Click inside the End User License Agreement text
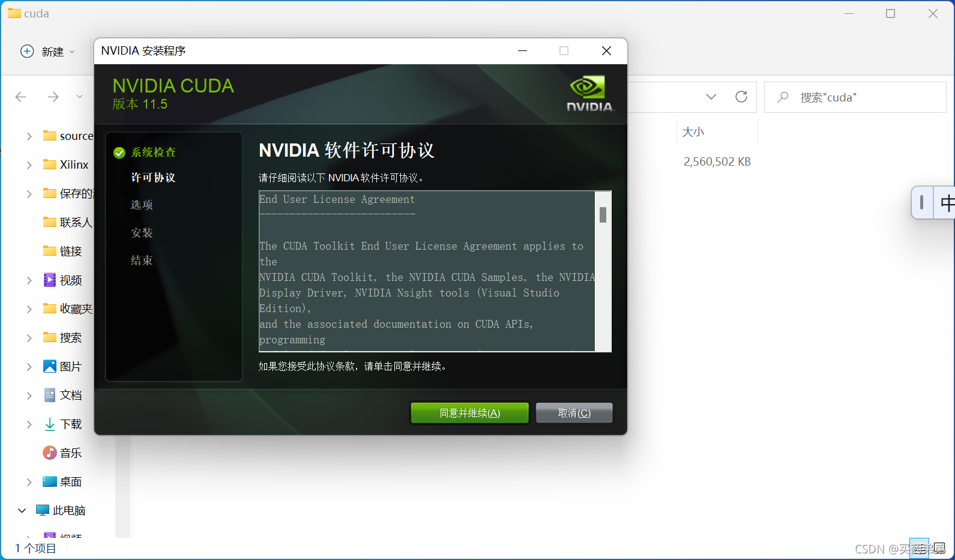Image resolution: width=955 pixels, height=560 pixels. click(427, 271)
